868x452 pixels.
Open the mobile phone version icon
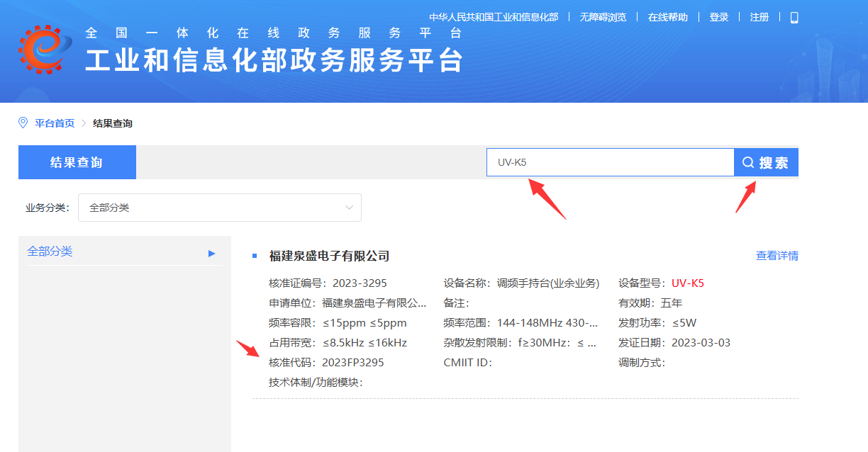pyautogui.click(x=794, y=17)
